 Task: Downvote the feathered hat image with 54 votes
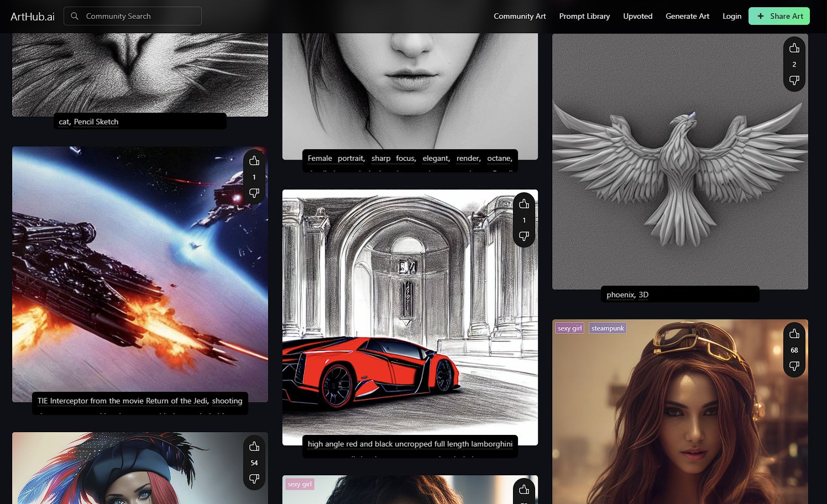(x=254, y=479)
